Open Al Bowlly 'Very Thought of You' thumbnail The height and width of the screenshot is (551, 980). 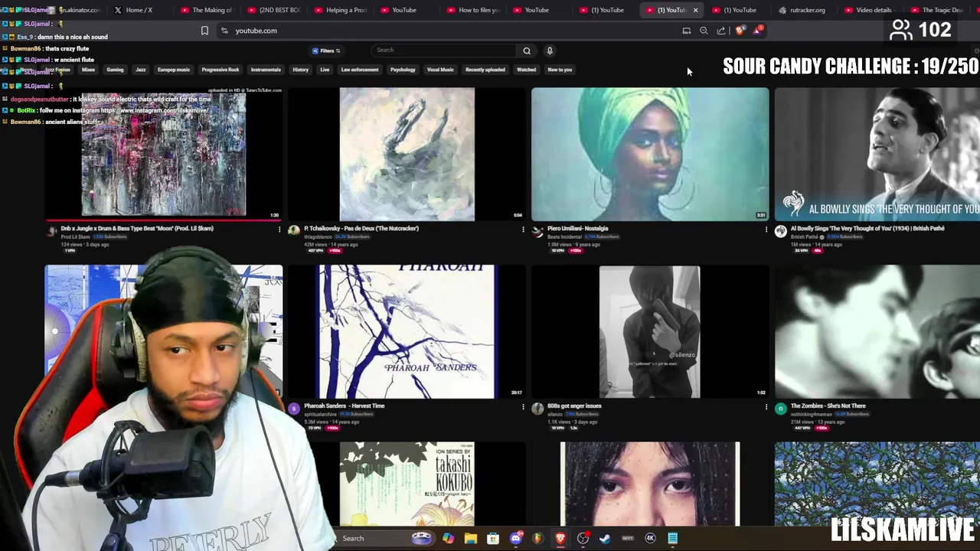877,154
